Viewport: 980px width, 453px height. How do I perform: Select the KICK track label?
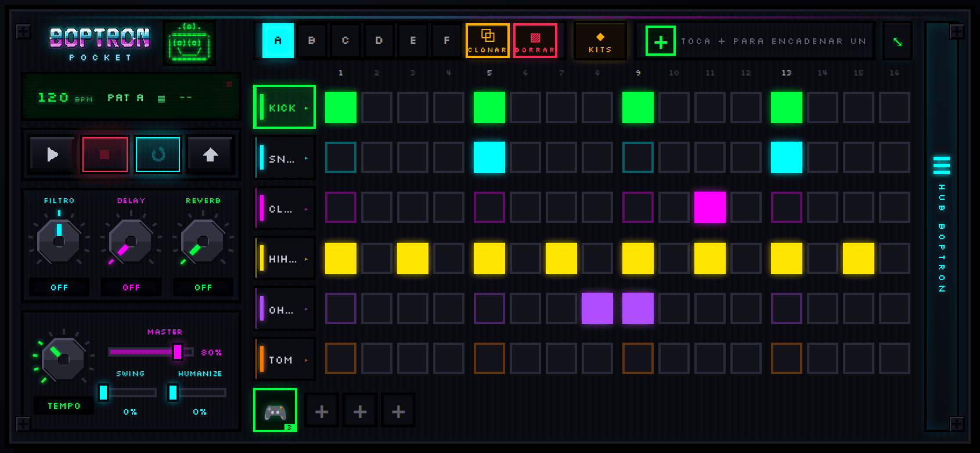coord(282,108)
